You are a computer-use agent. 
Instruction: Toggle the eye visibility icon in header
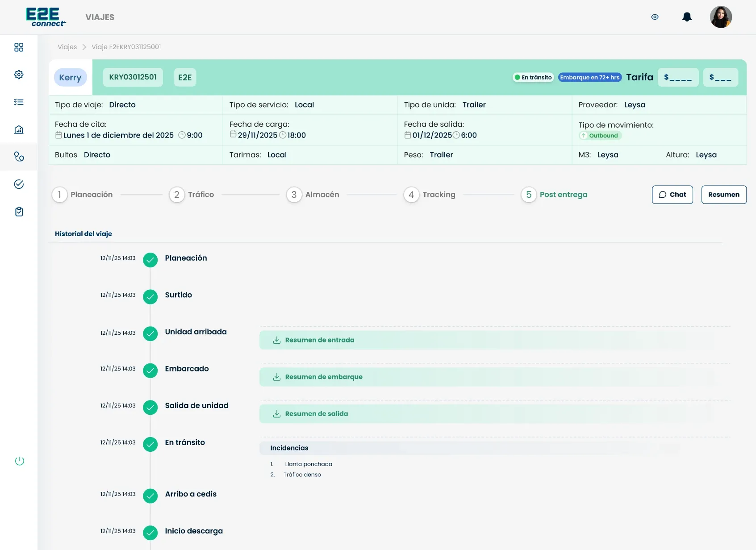tap(655, 17)
